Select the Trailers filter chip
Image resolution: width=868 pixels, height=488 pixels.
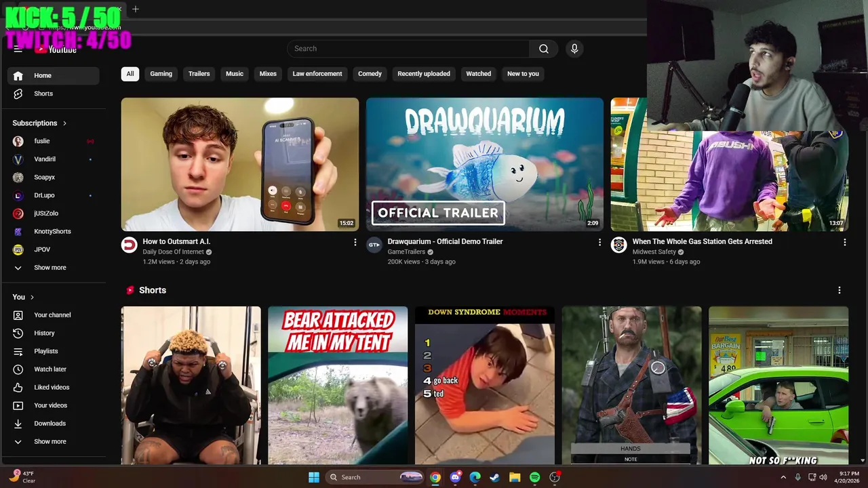tap(199, 74)
